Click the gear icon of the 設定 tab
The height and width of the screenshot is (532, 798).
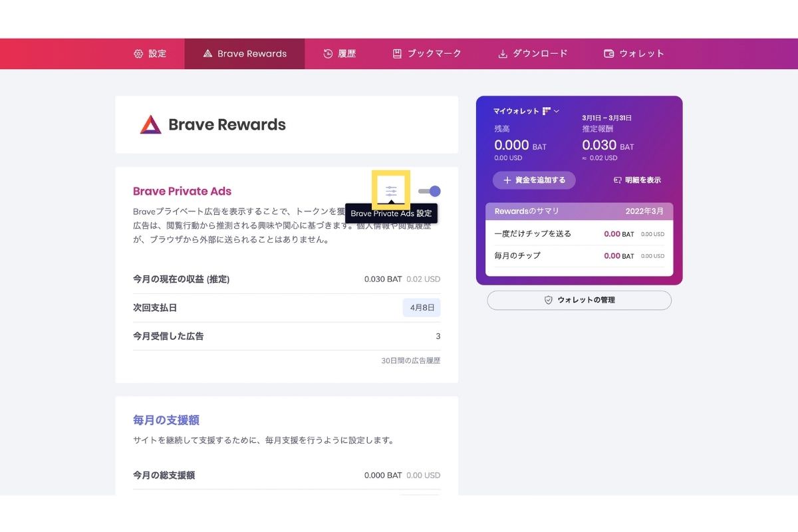[x=138, y=54]
